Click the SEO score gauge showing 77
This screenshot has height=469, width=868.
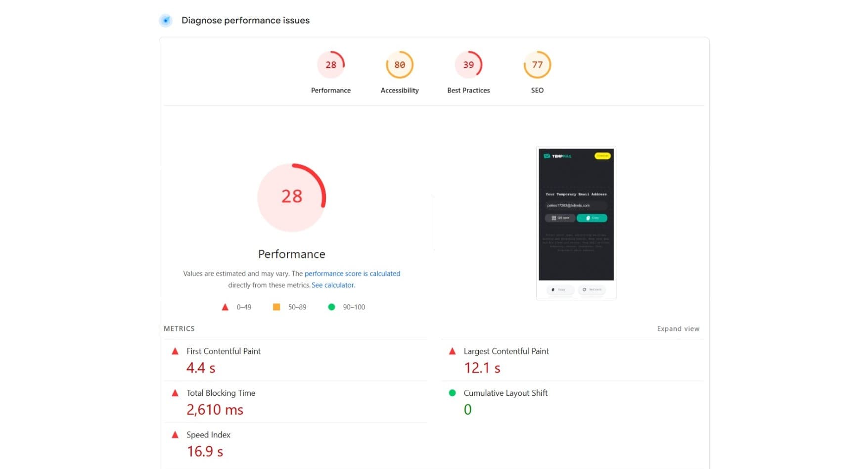click(x=537, y=64)
